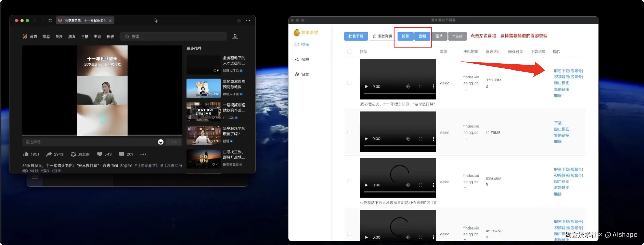The image size is (644, 245).
Task: Open the more-options menu on the 639.49MB video player
Action: [x=433, y=185]
